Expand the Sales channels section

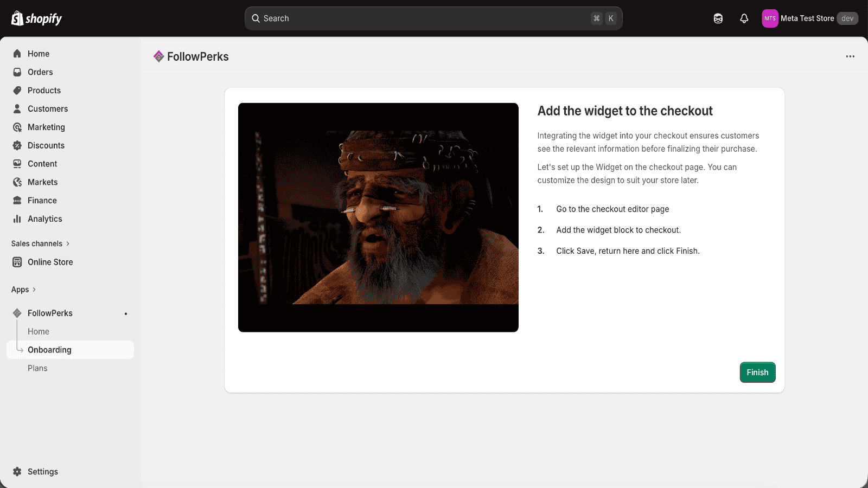click(x=41, y=244)
